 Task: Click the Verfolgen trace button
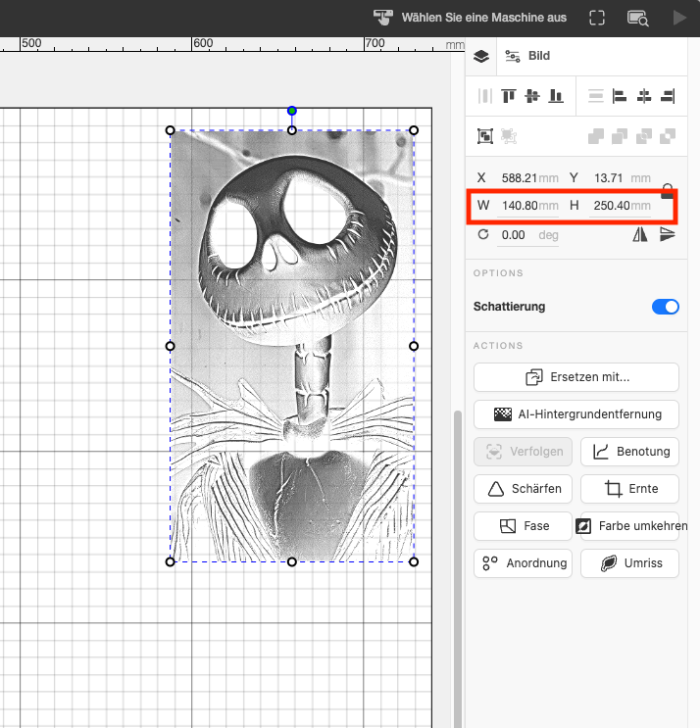click(x=523, y=452)
